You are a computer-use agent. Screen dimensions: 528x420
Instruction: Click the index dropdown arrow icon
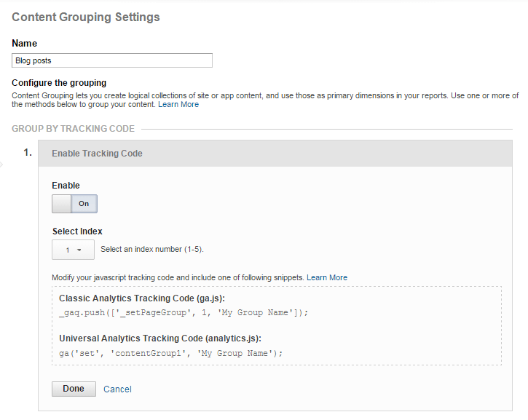(x=79, y=250)
